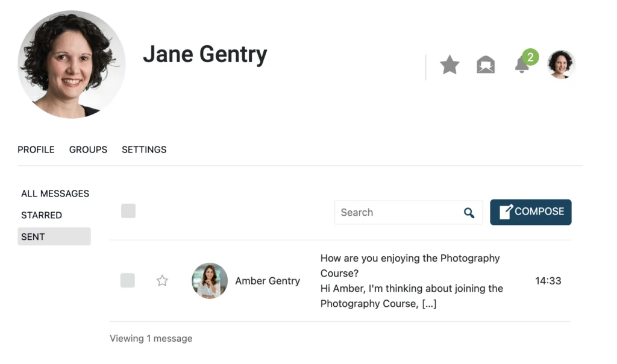This screenshot has height=364, width=617.
Task: Open the Photography Course message preview
Action: [x=411, y=281]
